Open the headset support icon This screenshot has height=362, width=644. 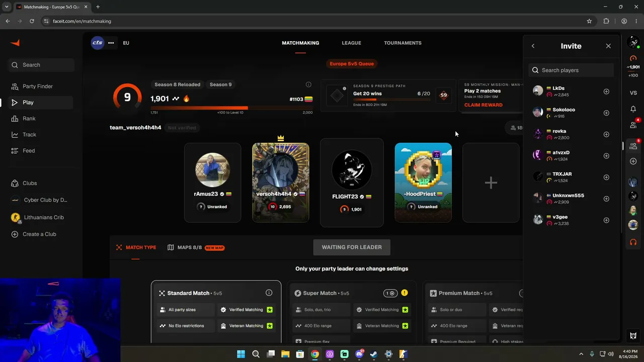(x=633, y=242)
